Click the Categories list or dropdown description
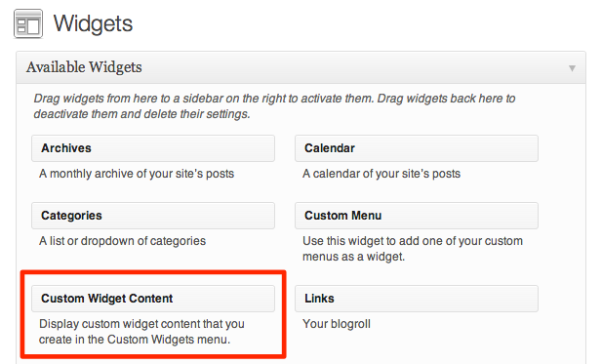Viewport: 602px width, 364px height. click(122, 241)
